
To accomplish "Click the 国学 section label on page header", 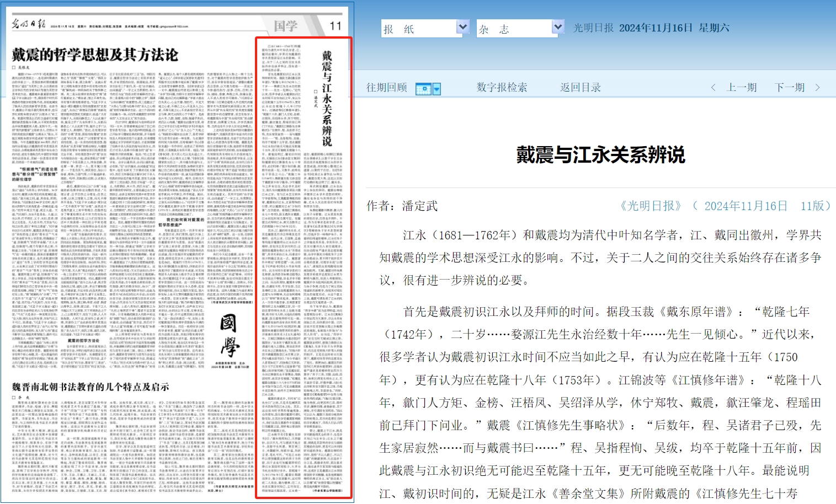I will 285,25.
